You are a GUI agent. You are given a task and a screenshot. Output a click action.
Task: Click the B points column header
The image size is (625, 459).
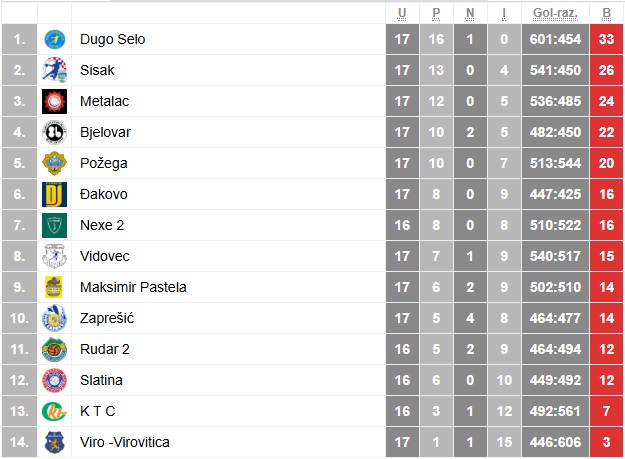pos(606,13)
